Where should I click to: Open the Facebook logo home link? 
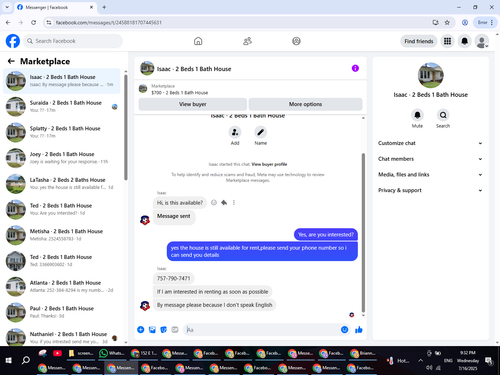(13, 41)
